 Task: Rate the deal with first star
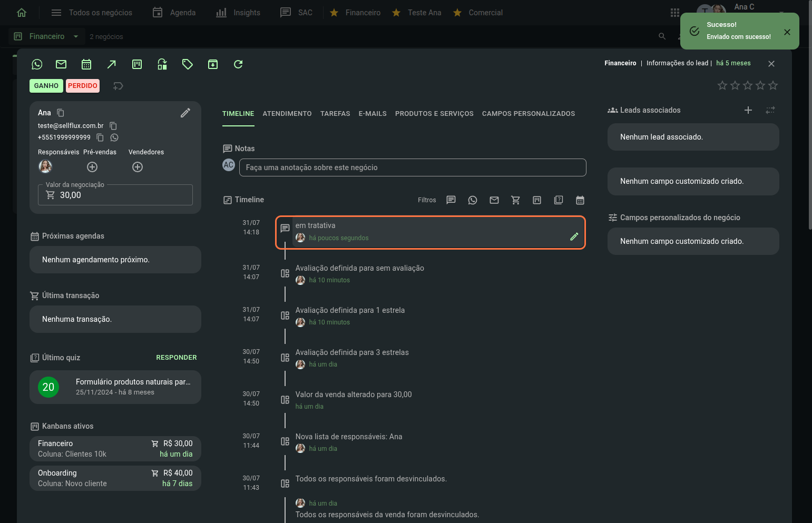point(722,85)
